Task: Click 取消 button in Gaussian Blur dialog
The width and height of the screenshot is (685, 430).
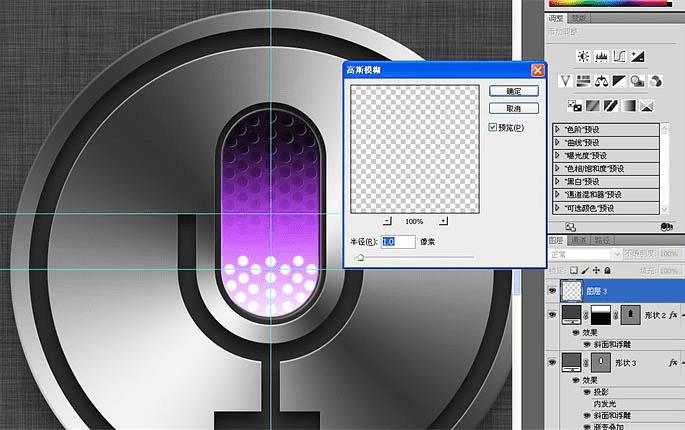Action: 514,108
